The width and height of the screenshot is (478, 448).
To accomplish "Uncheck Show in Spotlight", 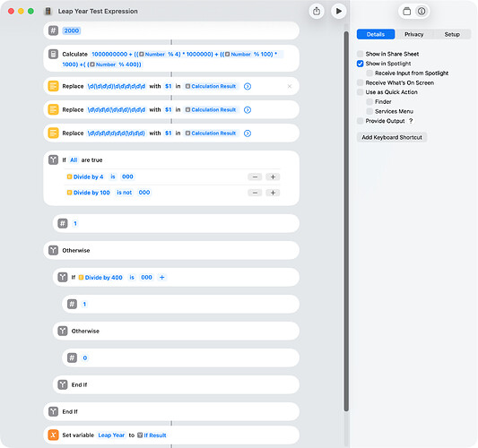I will tap(360, 64).
